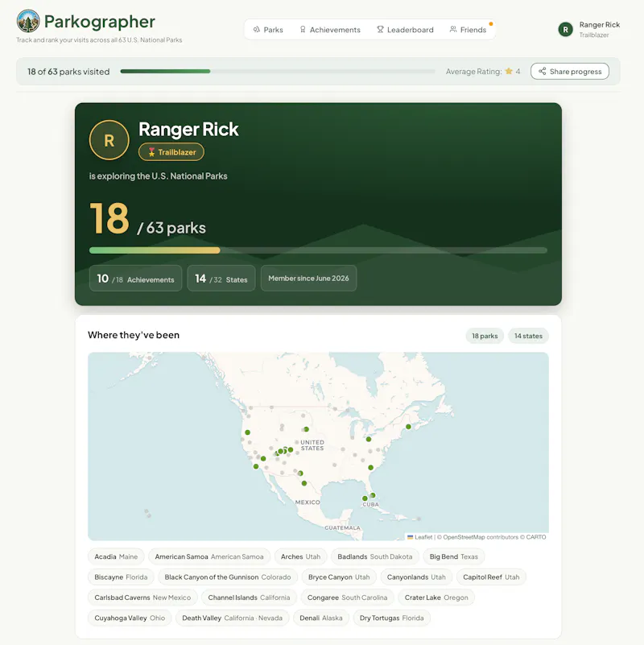The height and width of the screenshot is (645, 644).
Task: Click the green marker in South Dakota
Action: (307, 429)
